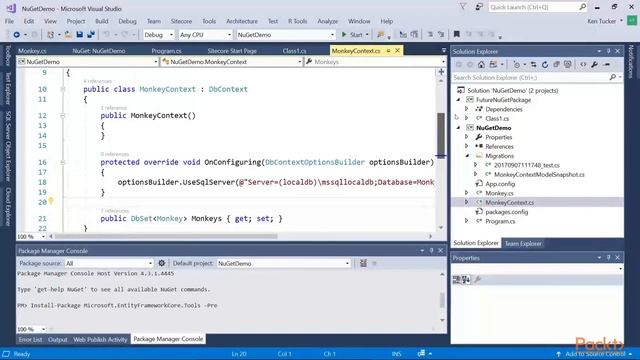Click the Quick Launch search field
Screen dimensions: 640x360
538,7
